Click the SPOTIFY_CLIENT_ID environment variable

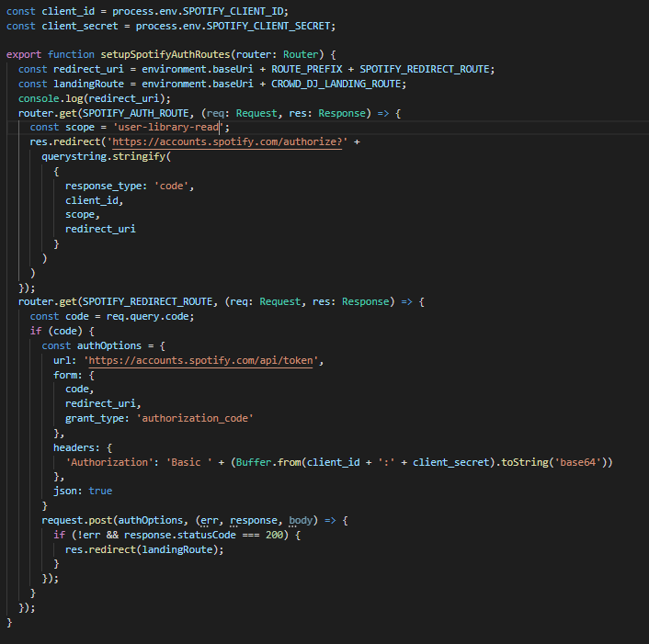pyautogui.click(x=233, y=12)
